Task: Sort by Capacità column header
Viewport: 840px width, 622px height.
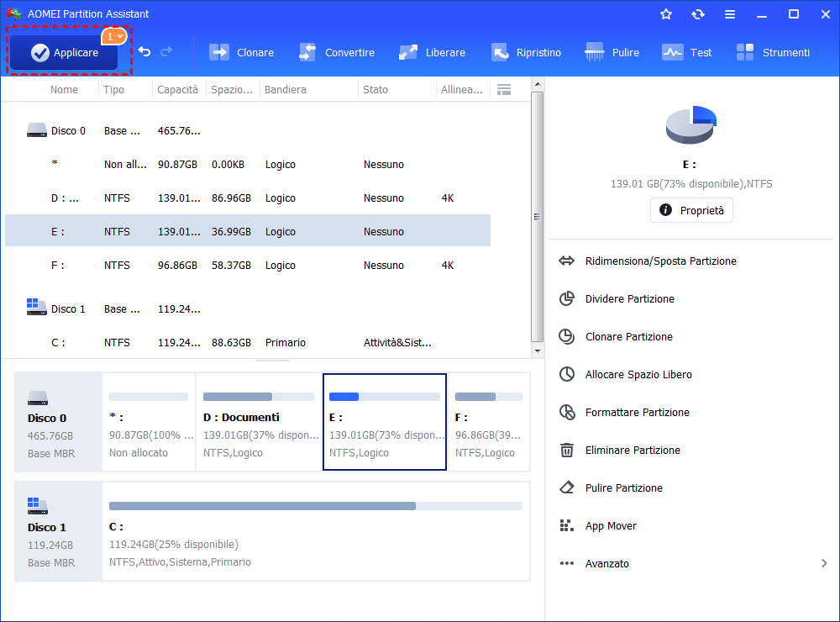Action: (177, 90)
